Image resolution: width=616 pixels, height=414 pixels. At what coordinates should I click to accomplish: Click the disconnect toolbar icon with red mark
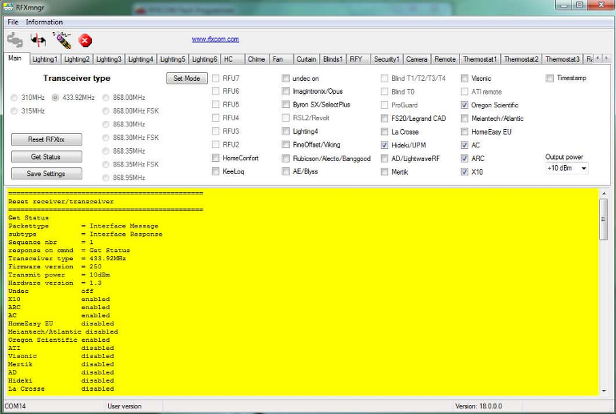pos(38,40)
